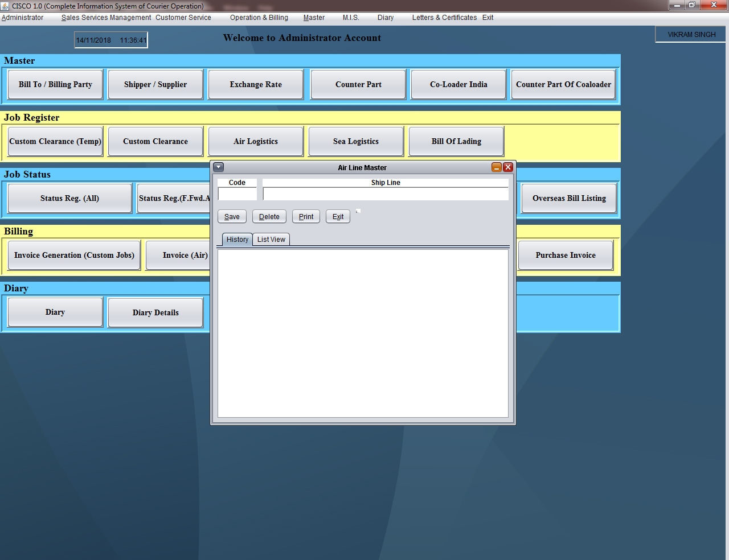Open Purchase Invoice button
This screenshot has height=560, width=729.
point(566,255)
